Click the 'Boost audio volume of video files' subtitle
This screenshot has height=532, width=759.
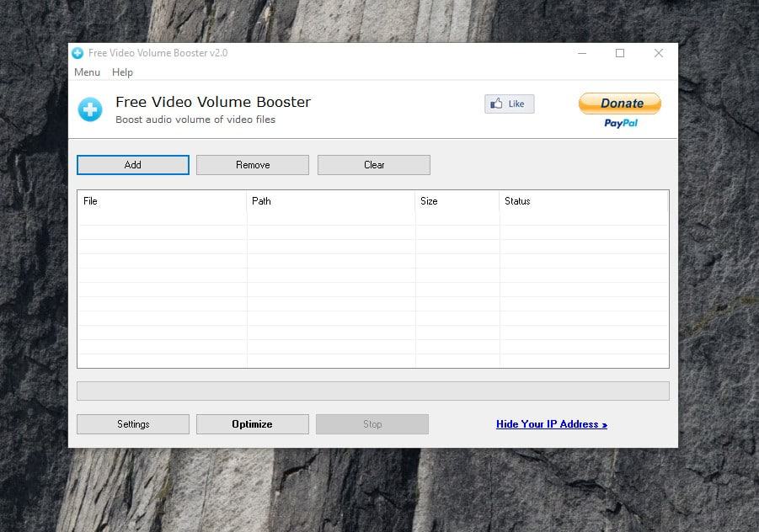(x=195, y=120)
